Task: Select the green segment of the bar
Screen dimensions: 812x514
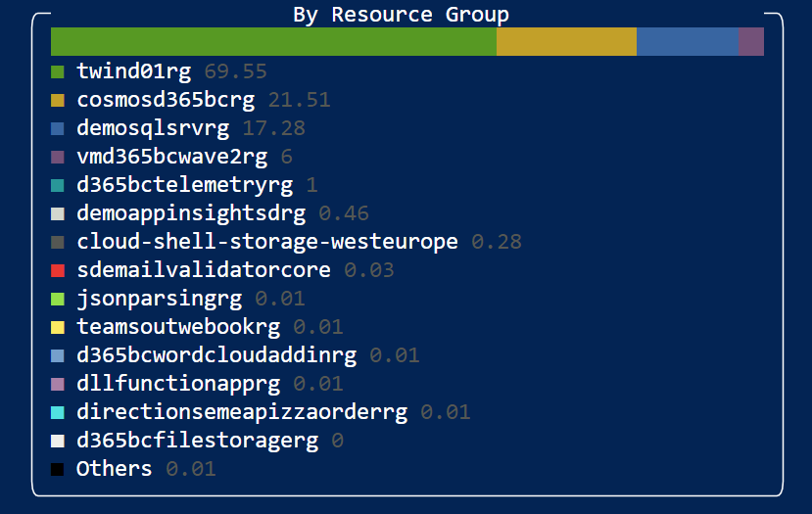Action: pyautogui.click(x=273, y=42)
